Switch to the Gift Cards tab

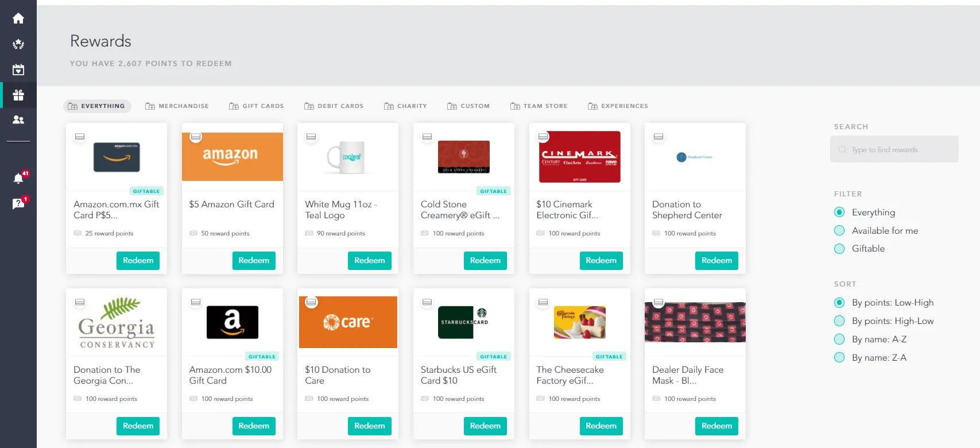[x=256, y=106]
